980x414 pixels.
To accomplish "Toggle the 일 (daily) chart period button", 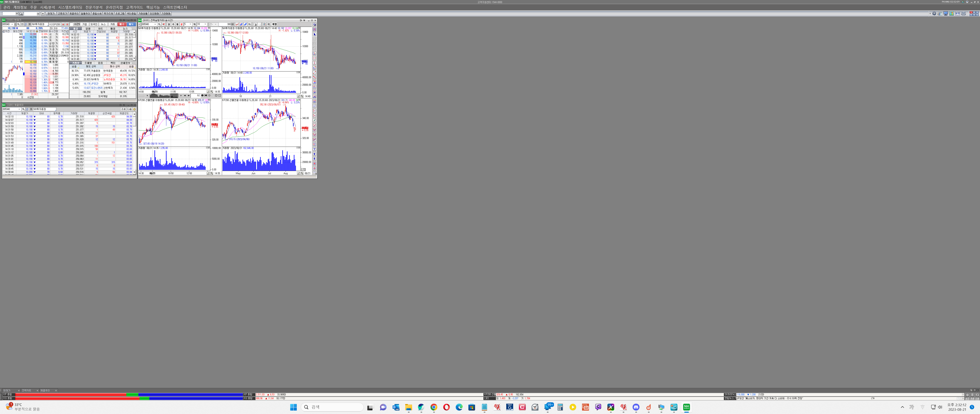I will click(x=169, y=24).
